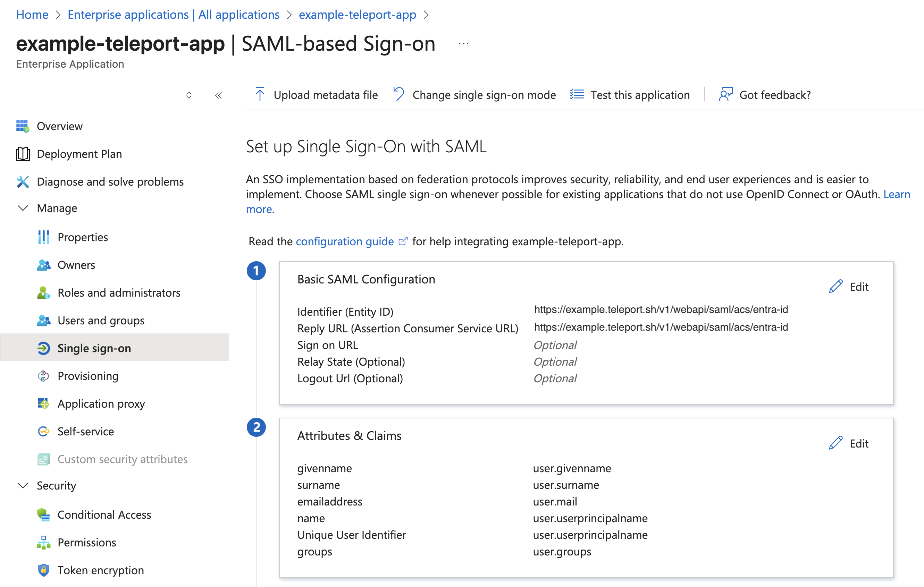Edit Attributes & Claims via the pencil icon
Image resolution: width=924 pixels, height=587 pixels.
pyautogui.click(x=849, y=443)
